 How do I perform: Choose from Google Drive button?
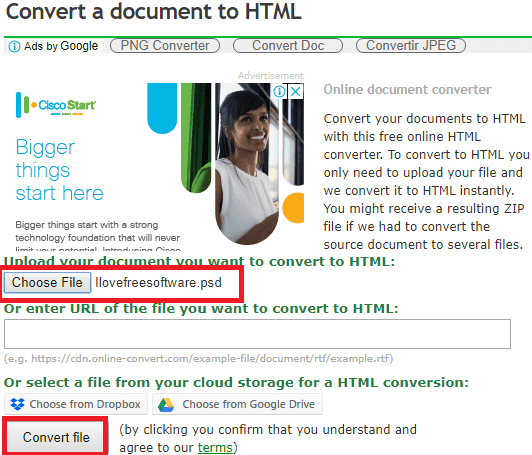coord(237,404)
